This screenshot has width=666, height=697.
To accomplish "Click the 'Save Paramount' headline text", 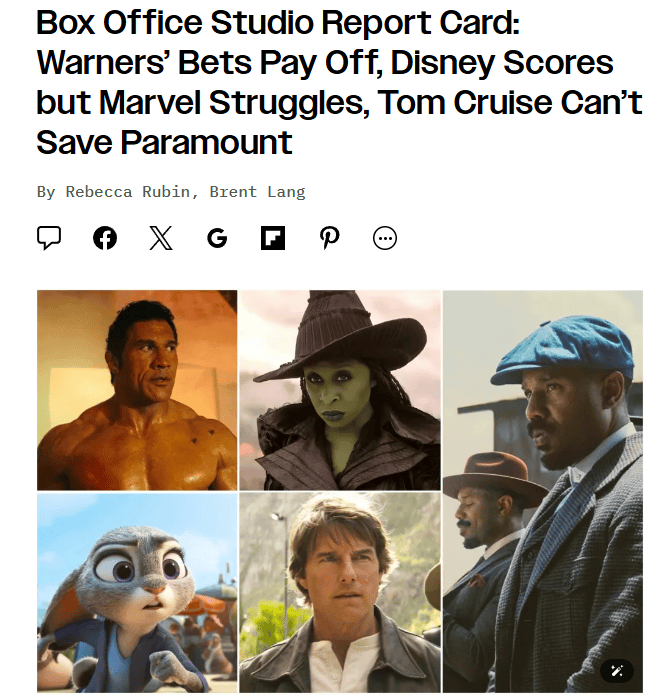I will (x=164, y=142).
